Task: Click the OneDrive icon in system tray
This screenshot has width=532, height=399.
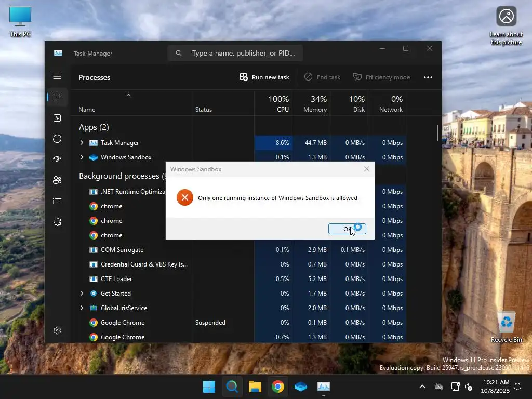Action: [x=439, y=387]
